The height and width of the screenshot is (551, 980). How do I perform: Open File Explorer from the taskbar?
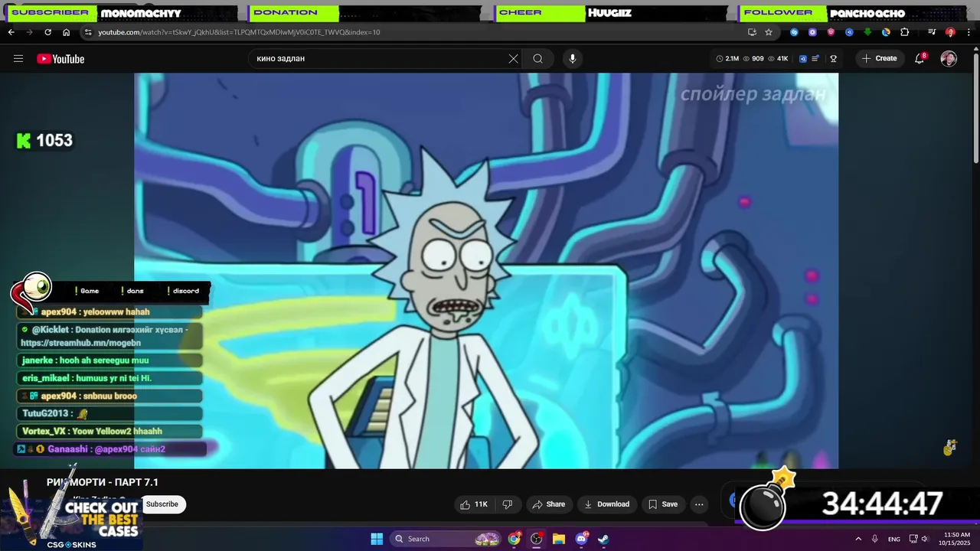pyautogui.click(x=559, y=539)
